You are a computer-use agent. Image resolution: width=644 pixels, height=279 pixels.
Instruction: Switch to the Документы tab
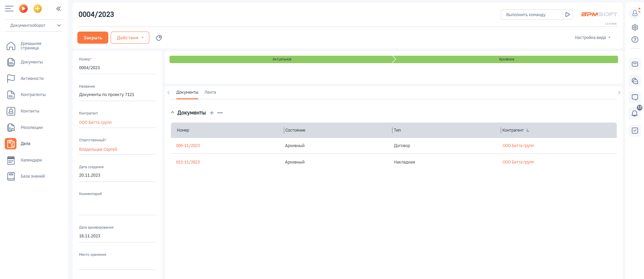(187, 92)
